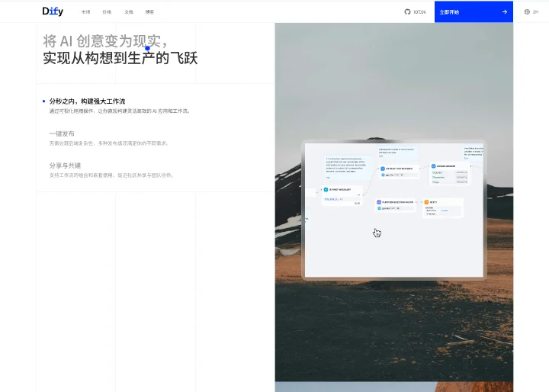549x392 pixels.
Task: Click the globe language icon
Action: point(527,12)
